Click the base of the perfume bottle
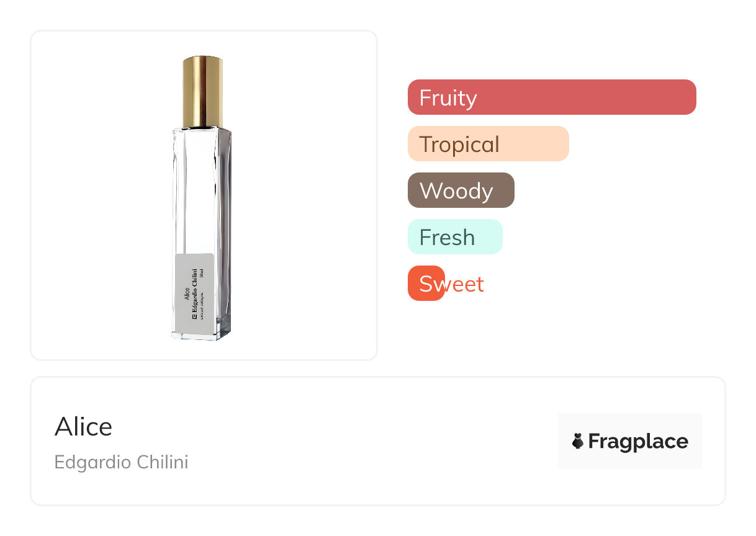 [x=201, y=335]
